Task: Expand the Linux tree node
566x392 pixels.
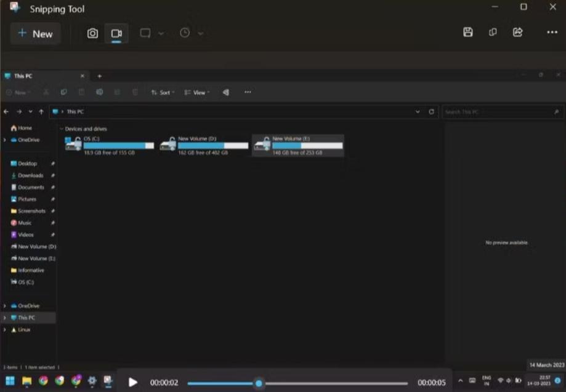Action: tap(5, 330)
